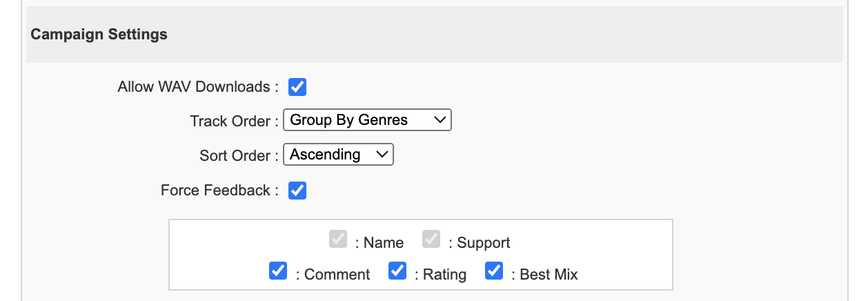Click the Comment label text

[x=337, y=275]
